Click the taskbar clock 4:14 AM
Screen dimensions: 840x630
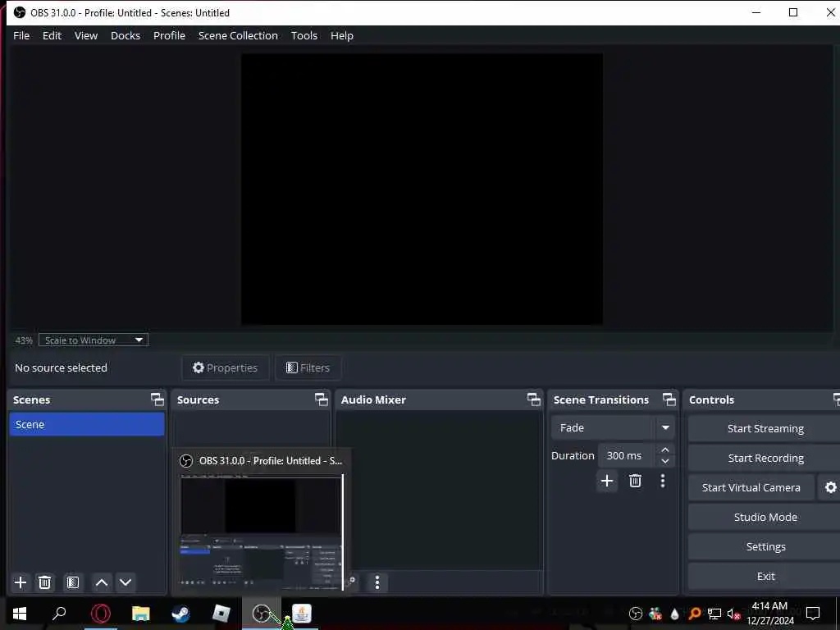[769, 606]
